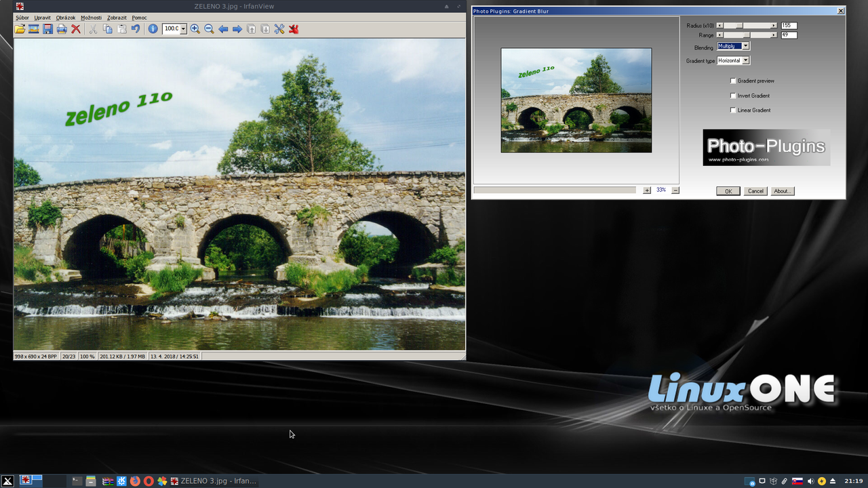
Task: Click the Radius slider thumb
Action: click(741, 26)
